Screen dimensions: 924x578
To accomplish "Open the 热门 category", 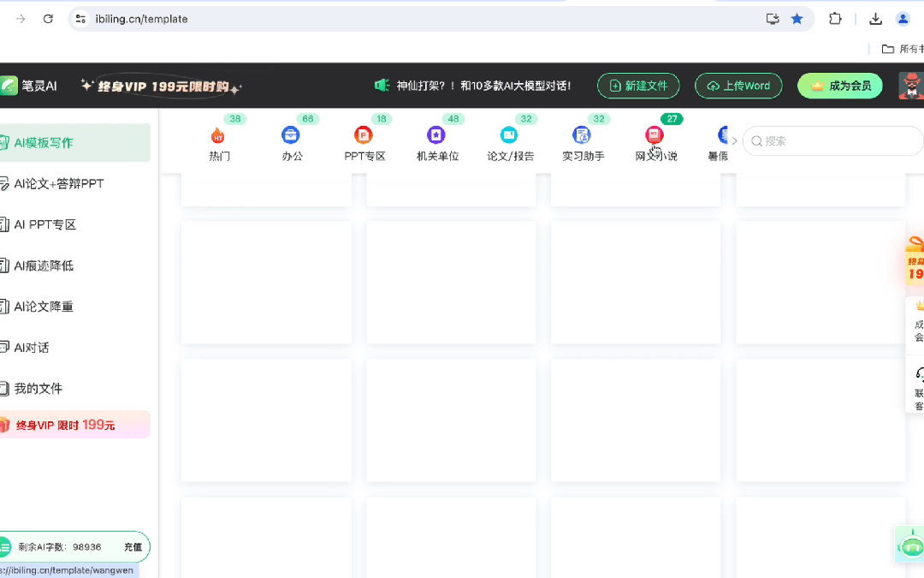I will pyautogui.click(x=219, y=145).
